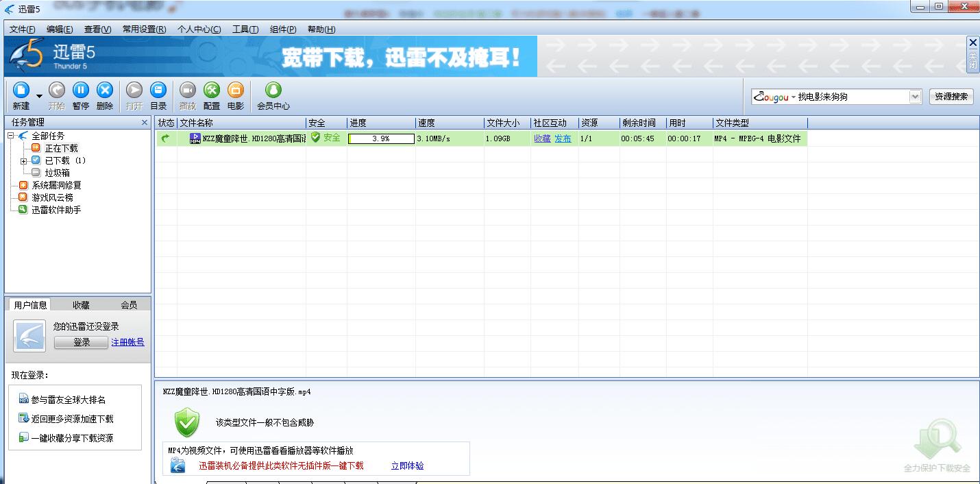Screen dimensions: 980x484
Task: Open the 个人中心(C) menu
Action: click(199, 29)
